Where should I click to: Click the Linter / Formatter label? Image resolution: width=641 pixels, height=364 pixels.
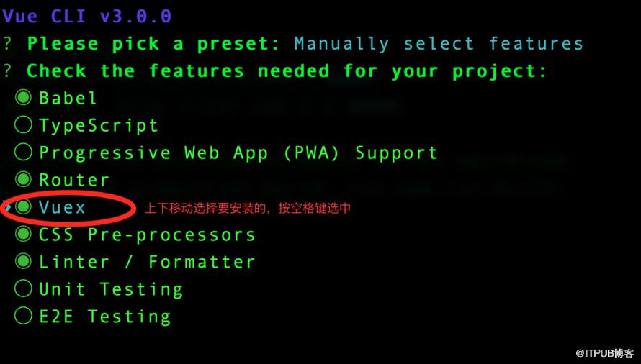coord(147,262)
